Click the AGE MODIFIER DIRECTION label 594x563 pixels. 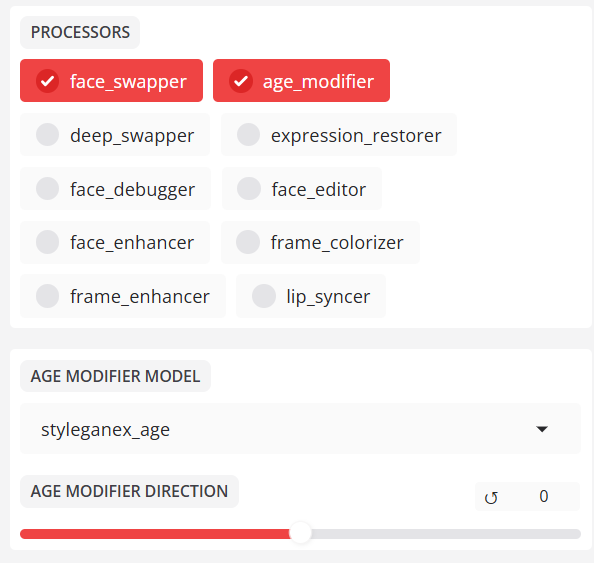pos(129,491)
